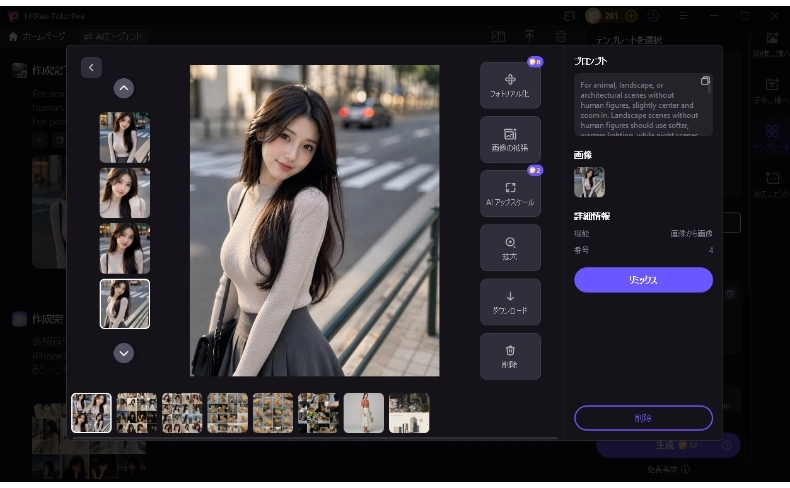Click the horizontal scrollbar below the thumbnail strip
Image resolution: width=790 pixels, height=488 pixels.
click(x=315, y=438)
